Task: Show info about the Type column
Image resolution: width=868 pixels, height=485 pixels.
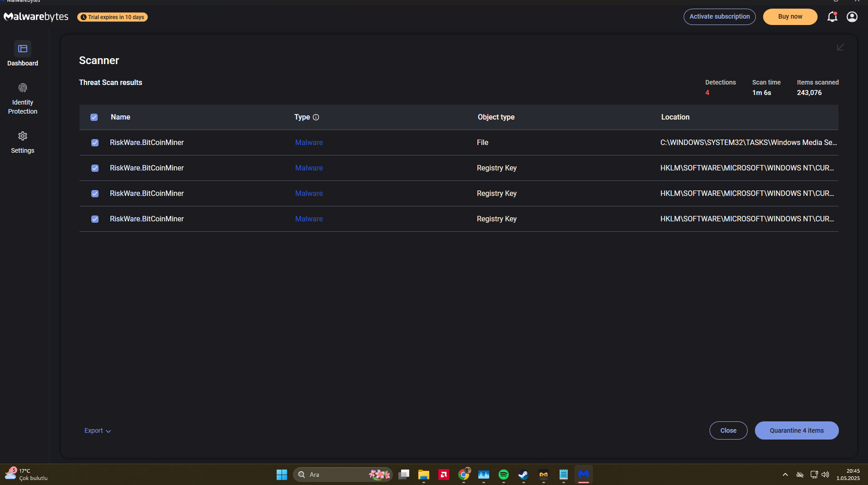Action: coord(316,117)
